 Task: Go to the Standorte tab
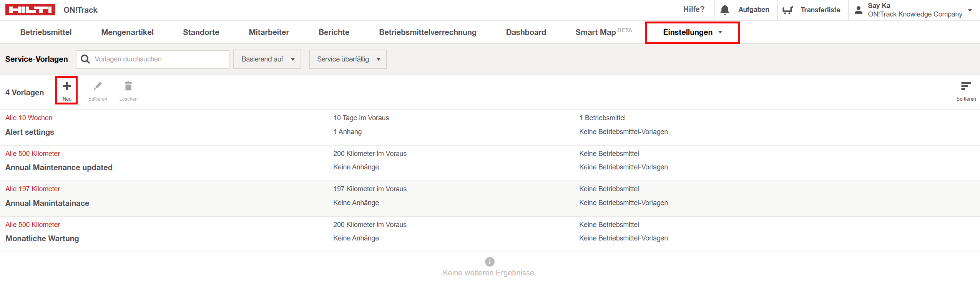coord(201,33)
